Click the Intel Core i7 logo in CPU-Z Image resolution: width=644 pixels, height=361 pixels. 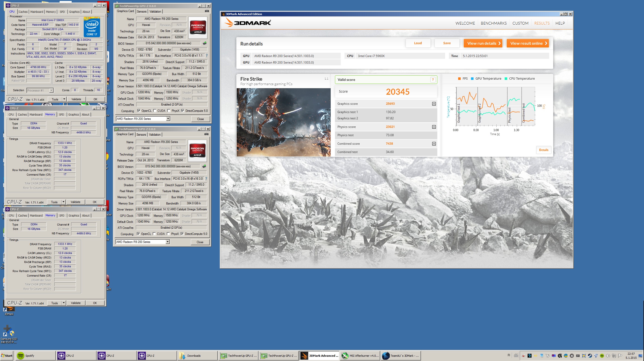[x=92, y=27]
